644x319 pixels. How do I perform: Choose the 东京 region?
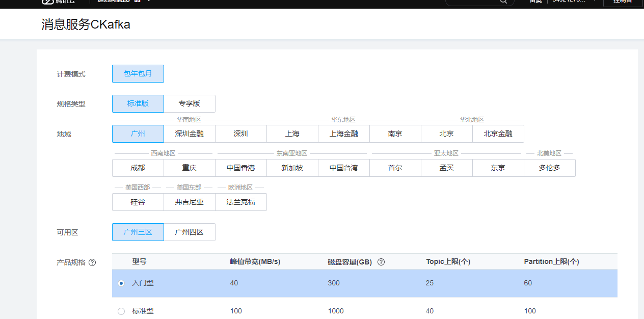[x=498, y=168]
